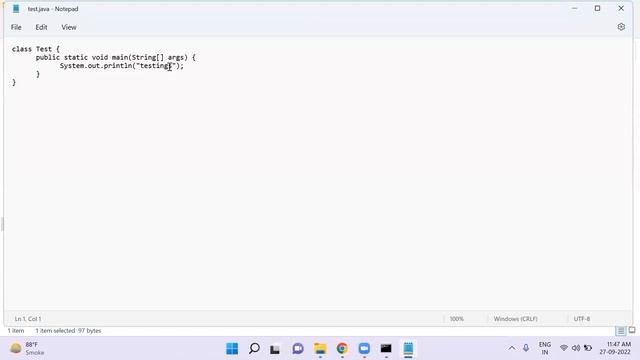Click the 100% zoom status entry

coord(457,319)
